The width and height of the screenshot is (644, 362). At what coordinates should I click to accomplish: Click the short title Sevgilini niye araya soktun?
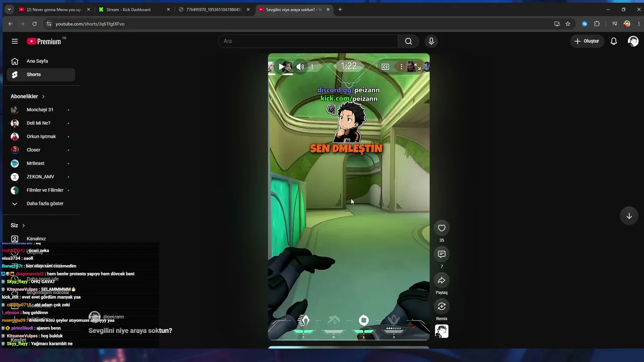[x=130, y=331]
